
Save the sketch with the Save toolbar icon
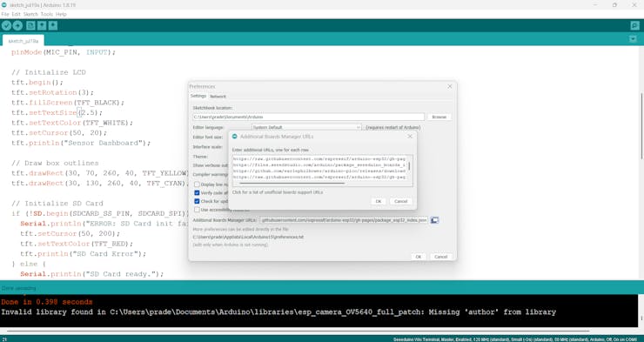[53, 26]
